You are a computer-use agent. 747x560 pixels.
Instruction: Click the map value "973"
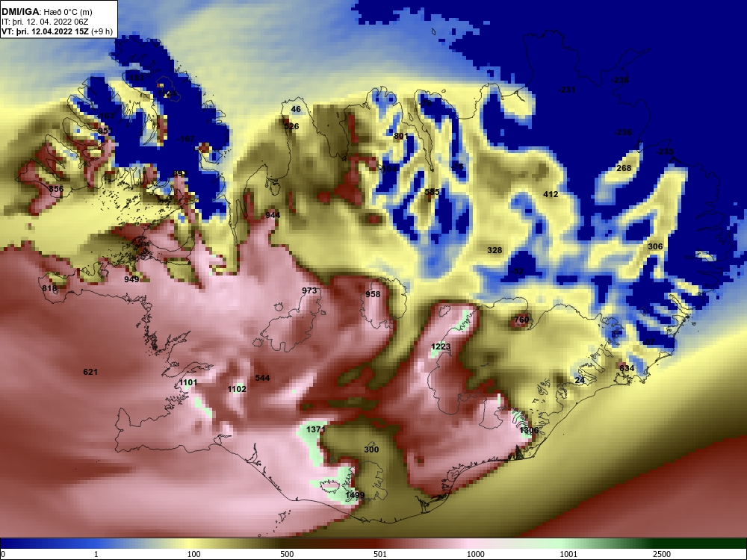(309, 290)
